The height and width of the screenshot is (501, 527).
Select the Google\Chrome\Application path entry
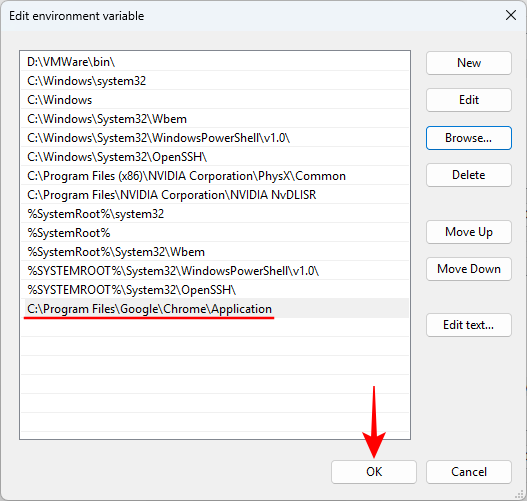point(215,308)
